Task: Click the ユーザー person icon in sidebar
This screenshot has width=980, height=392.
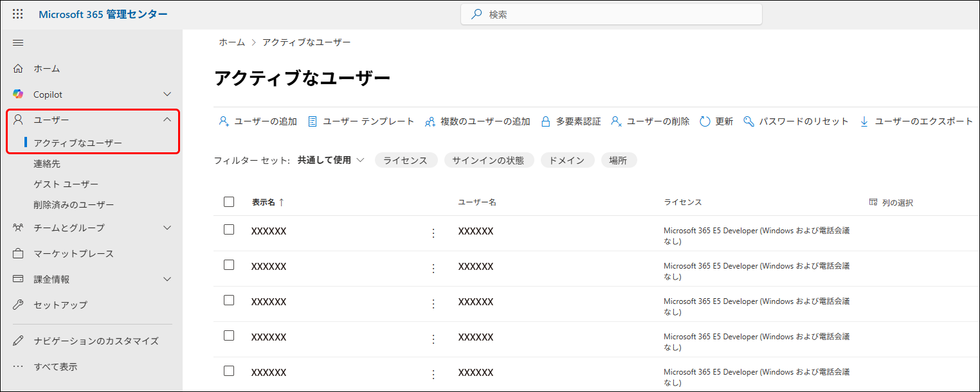Action: (18, 120)
